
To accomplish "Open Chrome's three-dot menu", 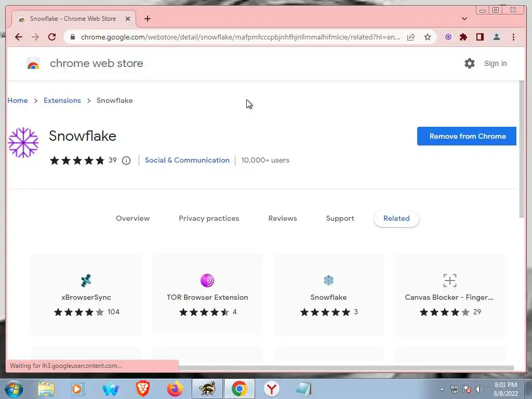I will (513, 37).
